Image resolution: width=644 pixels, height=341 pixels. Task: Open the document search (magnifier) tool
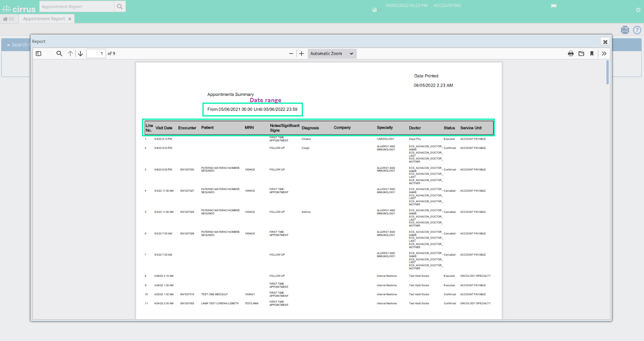[x=59, y=53]
